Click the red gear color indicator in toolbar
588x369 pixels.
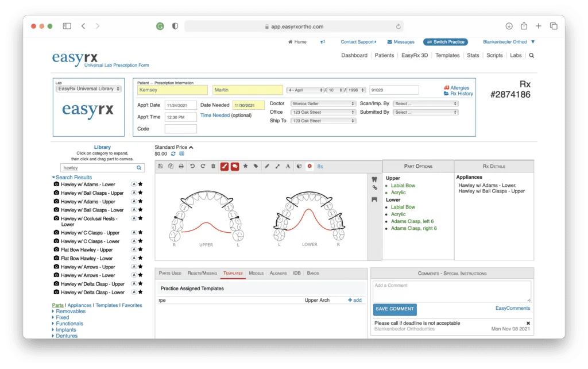[x=310, y=166]
